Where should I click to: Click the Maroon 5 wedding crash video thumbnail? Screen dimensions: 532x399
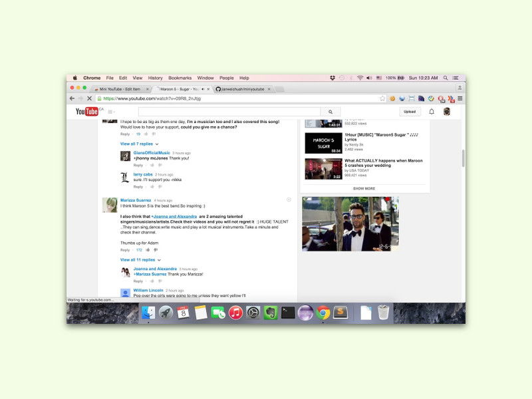(323, 169)
